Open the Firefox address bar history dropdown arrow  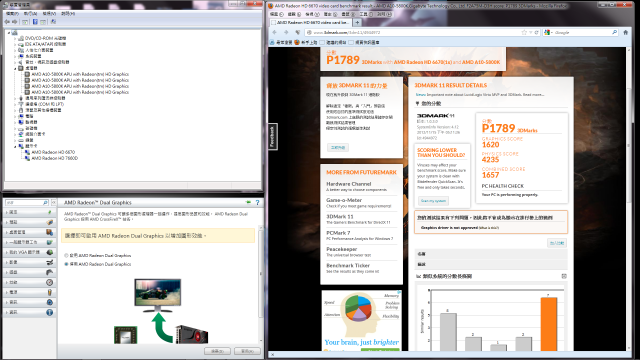coord(530,32)
